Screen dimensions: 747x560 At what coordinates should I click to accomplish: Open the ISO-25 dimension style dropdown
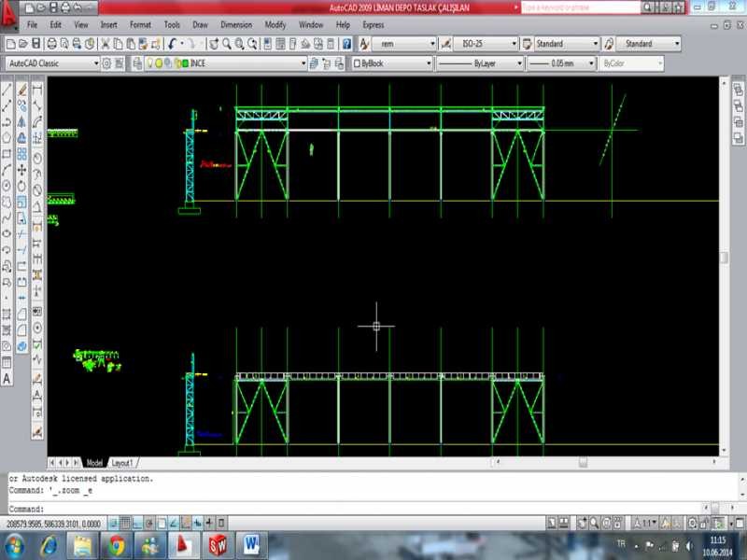pyautogui.click(x=513, y=44)
